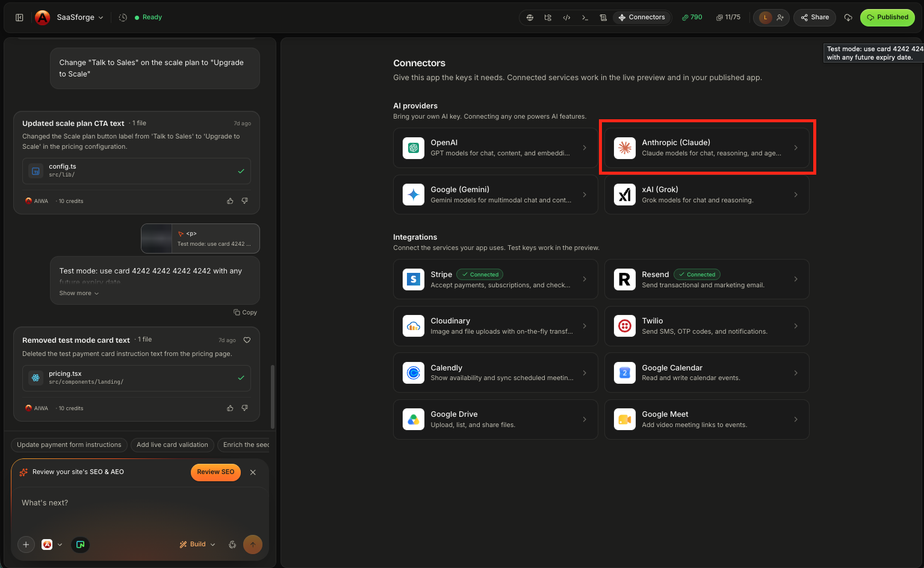The width and height of the screenshot is (924, 568).
Task: Click the chat panel vertical scrollbar
Action: 272,396
